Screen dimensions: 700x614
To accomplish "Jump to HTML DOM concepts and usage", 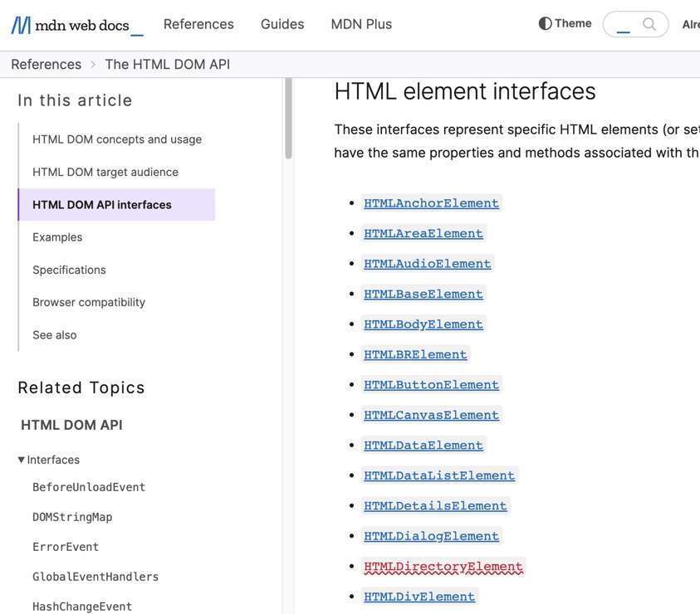I will coord(117,139).
